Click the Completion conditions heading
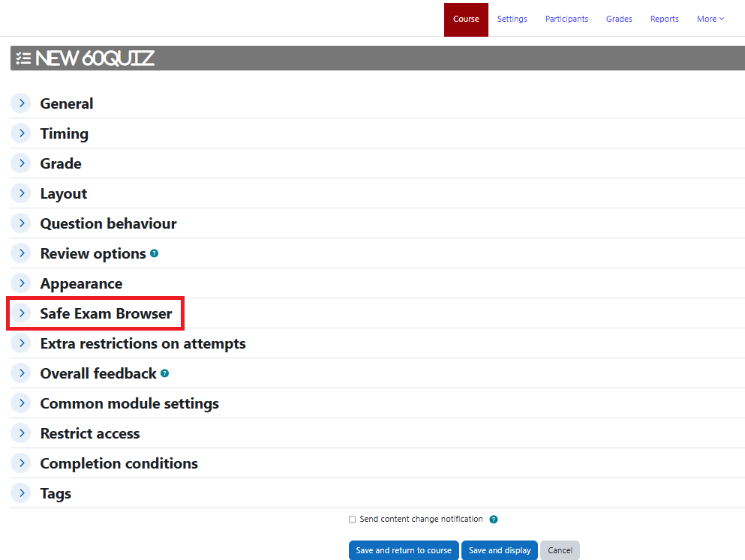 click(x=119, y=463)
